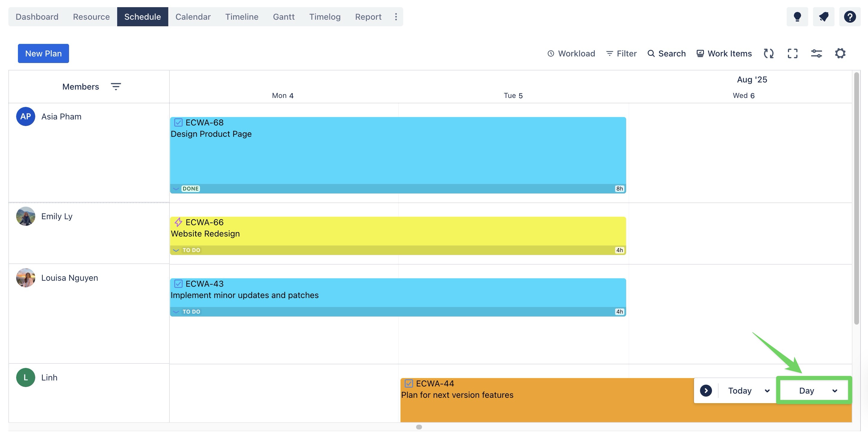Click the New Plan button
Image resolution: width=868 pixels, height=439 pixels.
click(x=43, y=53)
